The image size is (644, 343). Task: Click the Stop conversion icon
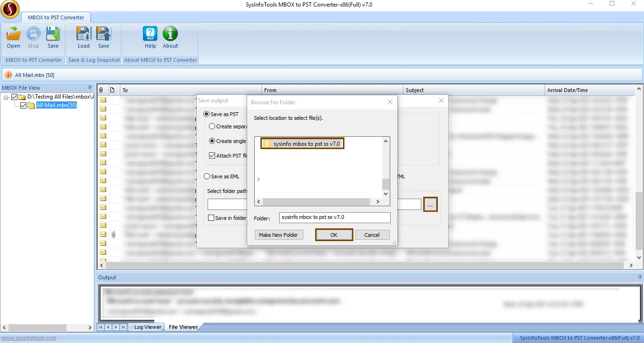pos(33,34)
